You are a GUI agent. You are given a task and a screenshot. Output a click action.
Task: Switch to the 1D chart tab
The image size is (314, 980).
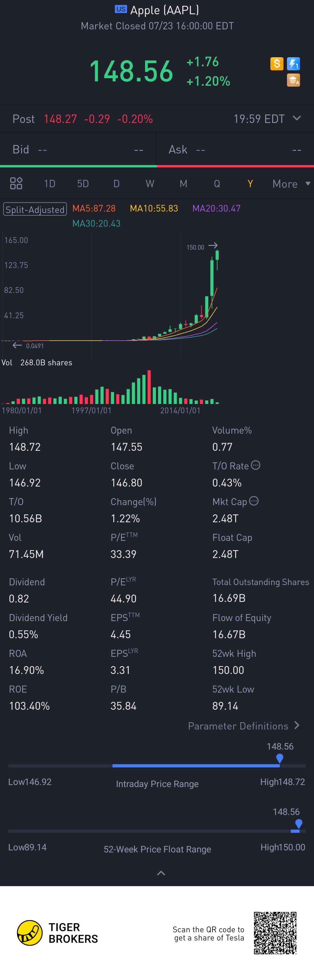(x=49, y=184)
